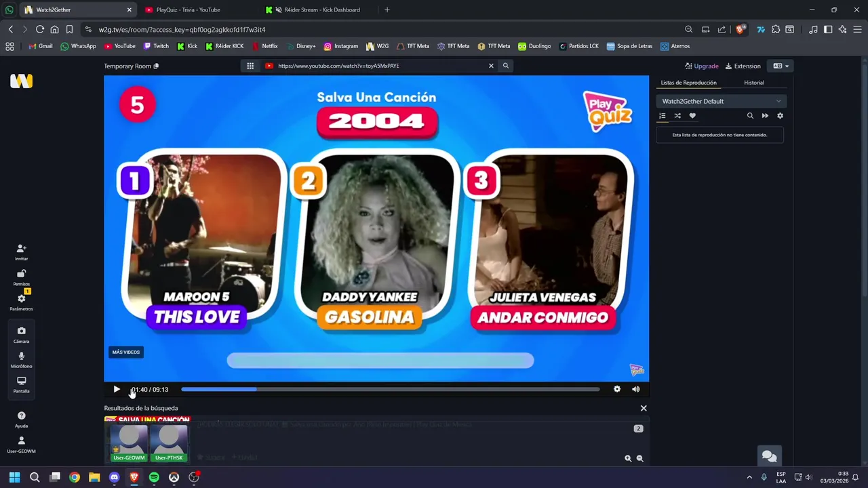Click the Extension download link

743,66
